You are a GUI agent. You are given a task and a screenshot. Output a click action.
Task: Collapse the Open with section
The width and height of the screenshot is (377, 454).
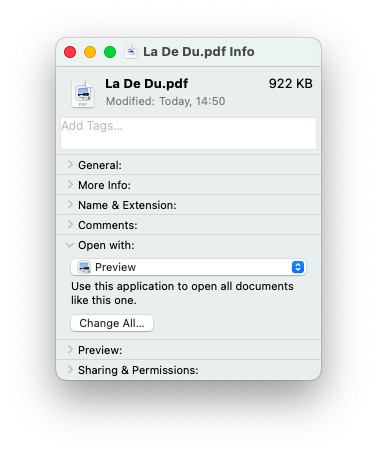[x=70, y=245]
